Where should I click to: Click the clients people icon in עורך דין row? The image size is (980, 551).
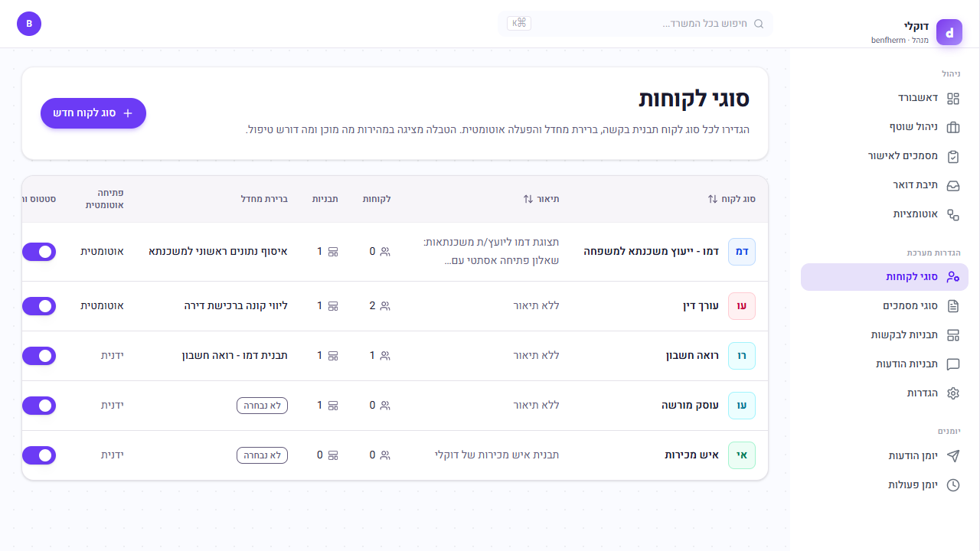pyautogui.click(x=385, y=306)
